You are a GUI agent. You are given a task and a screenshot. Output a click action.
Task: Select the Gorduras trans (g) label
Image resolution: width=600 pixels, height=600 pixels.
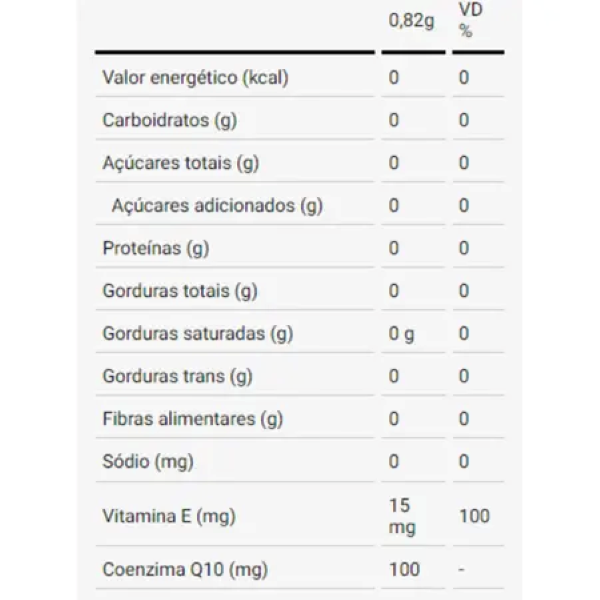pyautogui.click(x=178, y=377)
